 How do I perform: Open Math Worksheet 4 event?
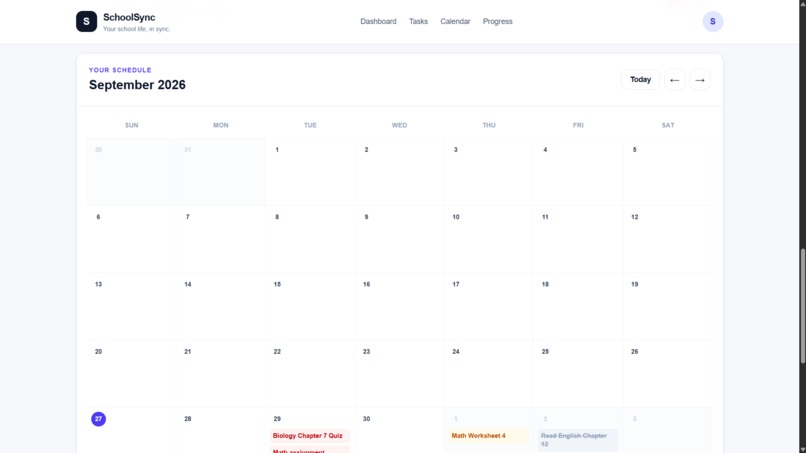coord(488,436)
